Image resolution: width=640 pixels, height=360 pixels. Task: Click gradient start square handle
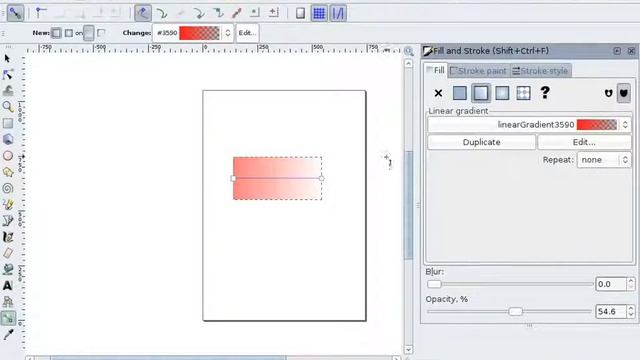(233, 178)
